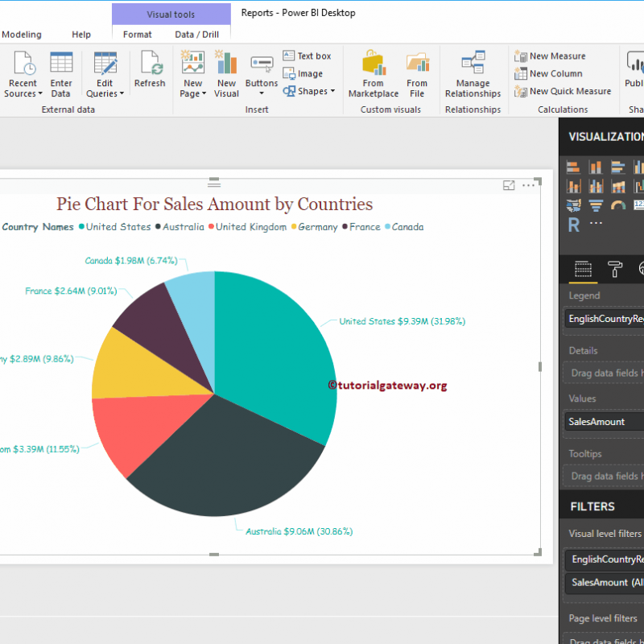Click the teal United States legend marker
Viewport: 644px width, 644px height.
81,227
